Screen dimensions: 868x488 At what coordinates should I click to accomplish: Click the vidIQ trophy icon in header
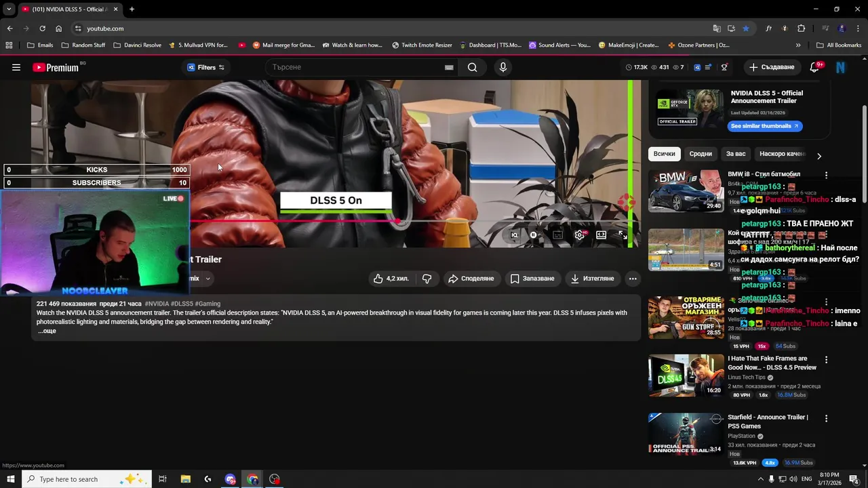point(724,67)
